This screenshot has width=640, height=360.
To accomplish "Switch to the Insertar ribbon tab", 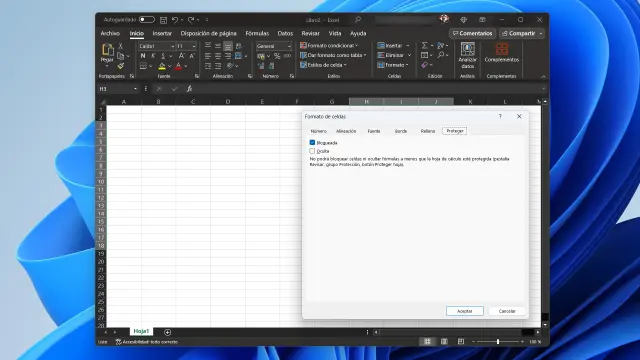I will (x=162, y=33).
